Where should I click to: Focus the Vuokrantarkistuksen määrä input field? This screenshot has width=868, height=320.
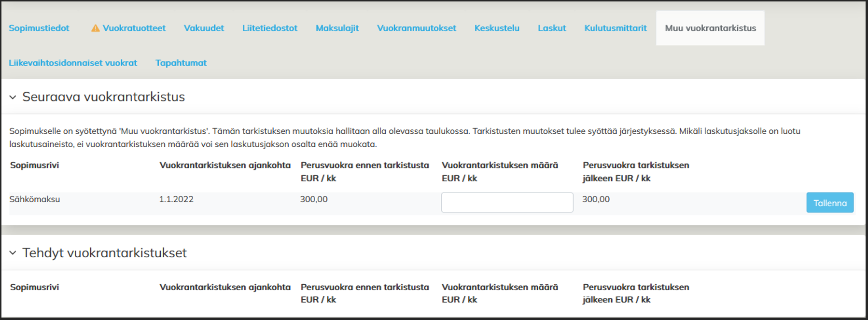507,203
